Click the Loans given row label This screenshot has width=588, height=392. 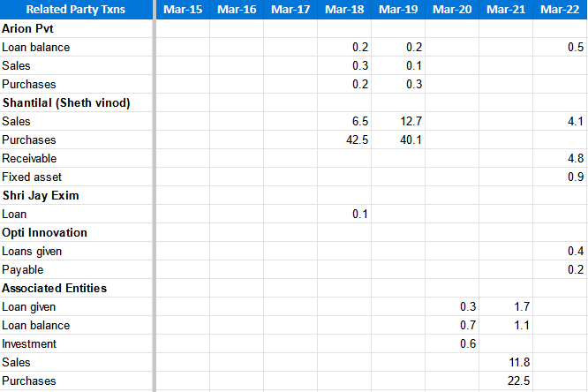32,251
